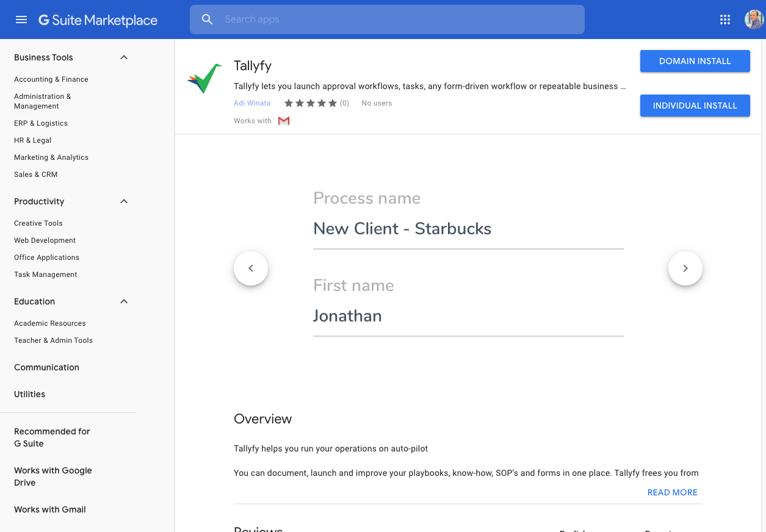The image size is (766, 532).
Task: Click the Tallyfy app logo
Action: click(x=204, y=78)
